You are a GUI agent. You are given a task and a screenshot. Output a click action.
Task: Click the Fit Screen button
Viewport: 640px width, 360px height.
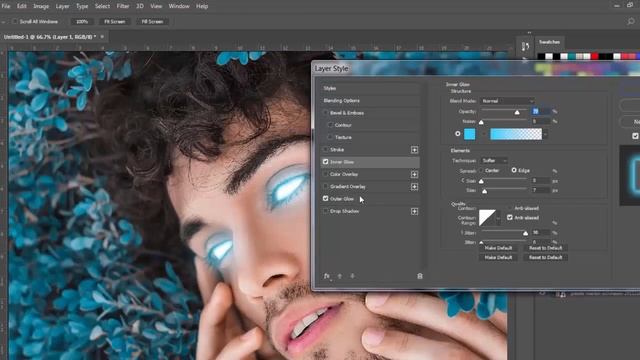click(x=115, y=21)
